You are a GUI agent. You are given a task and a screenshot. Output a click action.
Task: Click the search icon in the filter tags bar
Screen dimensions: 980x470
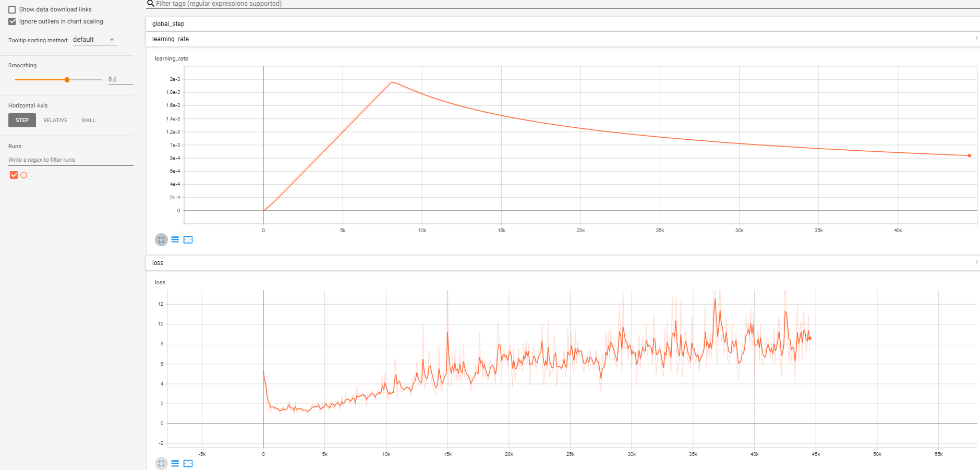click(x=150, y=4)
